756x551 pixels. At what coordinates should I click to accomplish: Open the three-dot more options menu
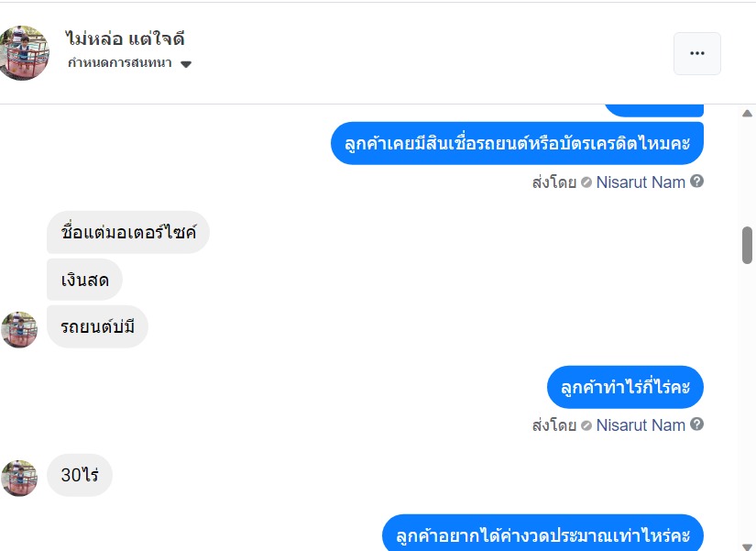[x=696, y=53]
